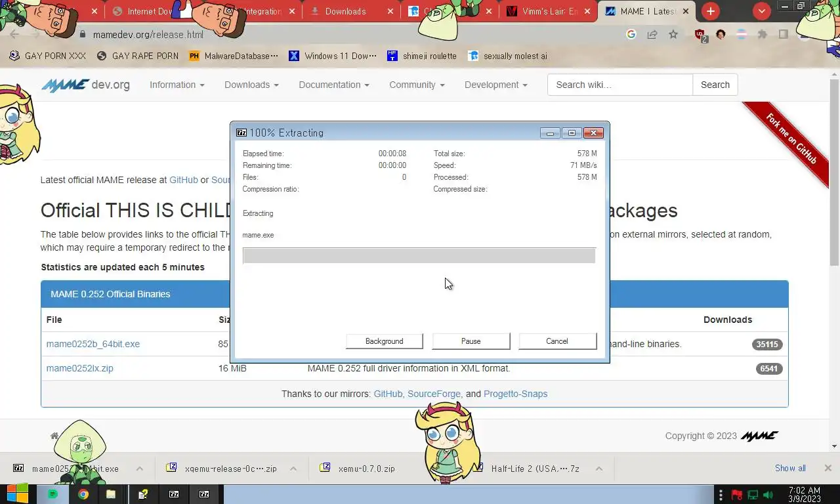Open the MalwareDatabase bookmark
Viewport: 840px width, 504px height.
click(x=234, y=56)
